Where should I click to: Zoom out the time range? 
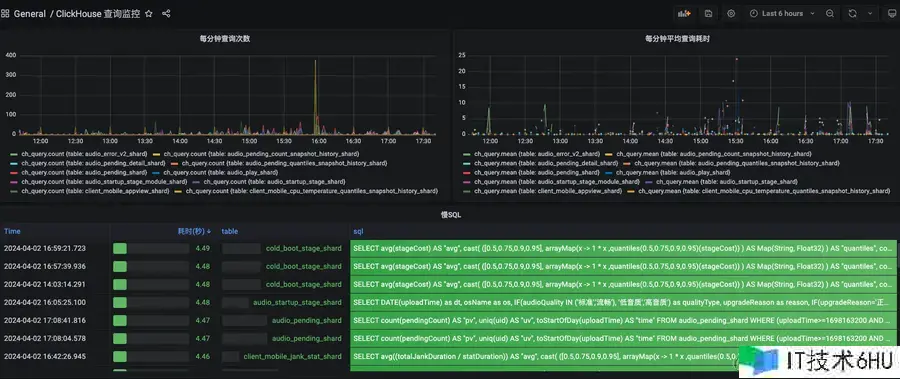(x=830, y=14)
